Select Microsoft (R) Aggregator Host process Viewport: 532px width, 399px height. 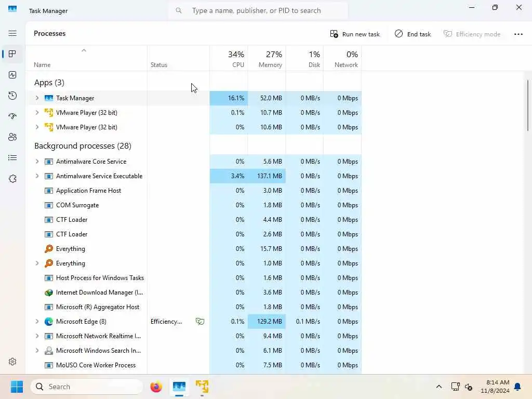pos(193,307)
